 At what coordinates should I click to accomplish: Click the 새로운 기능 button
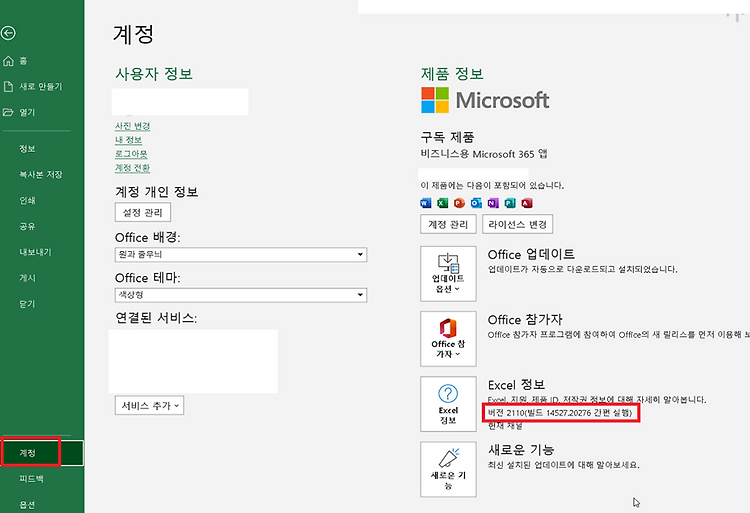click(x=448, y=469)
